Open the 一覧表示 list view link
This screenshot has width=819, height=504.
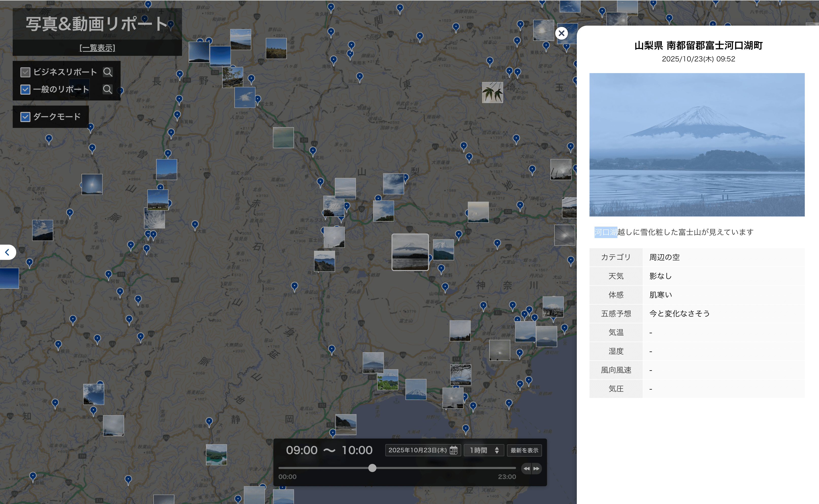[97, 48]
